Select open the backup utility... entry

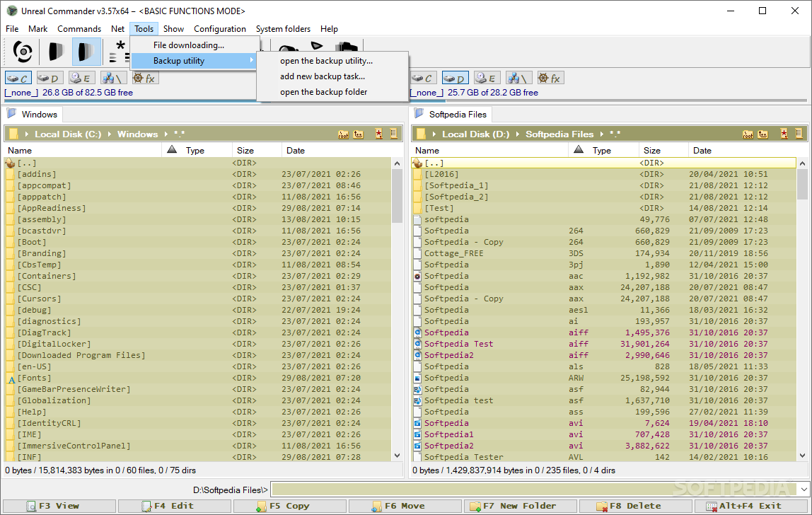[332, 61]
